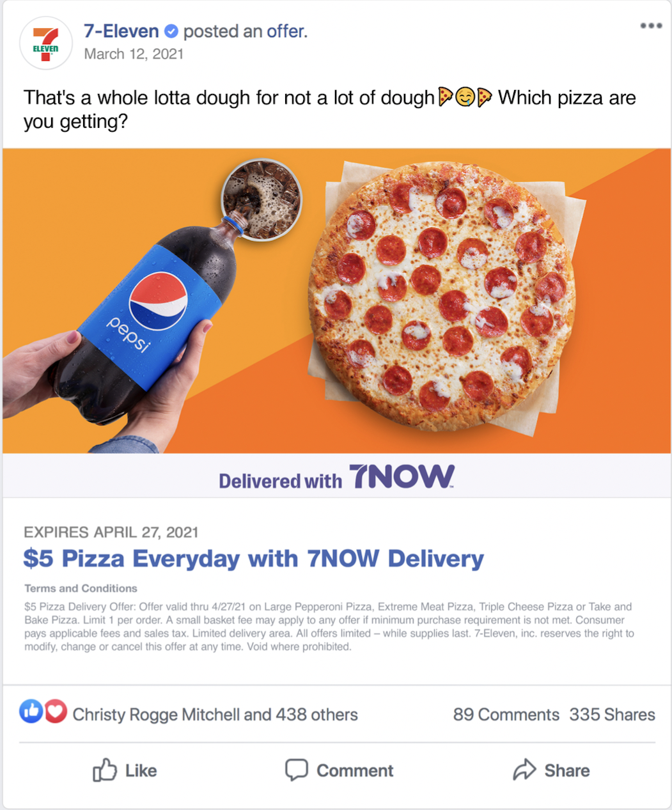Open the three-dot post options menu

pyautogui.click(x=651, y=26)
